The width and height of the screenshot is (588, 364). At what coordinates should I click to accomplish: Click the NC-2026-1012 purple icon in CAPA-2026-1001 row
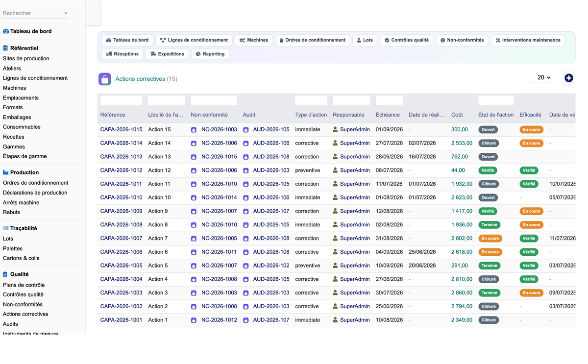pyautogui.click(x=194, y=320)
